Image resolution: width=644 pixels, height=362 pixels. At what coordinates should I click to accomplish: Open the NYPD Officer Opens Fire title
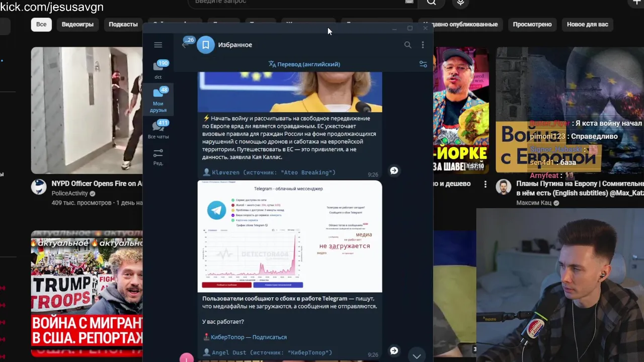pos(97,184)
